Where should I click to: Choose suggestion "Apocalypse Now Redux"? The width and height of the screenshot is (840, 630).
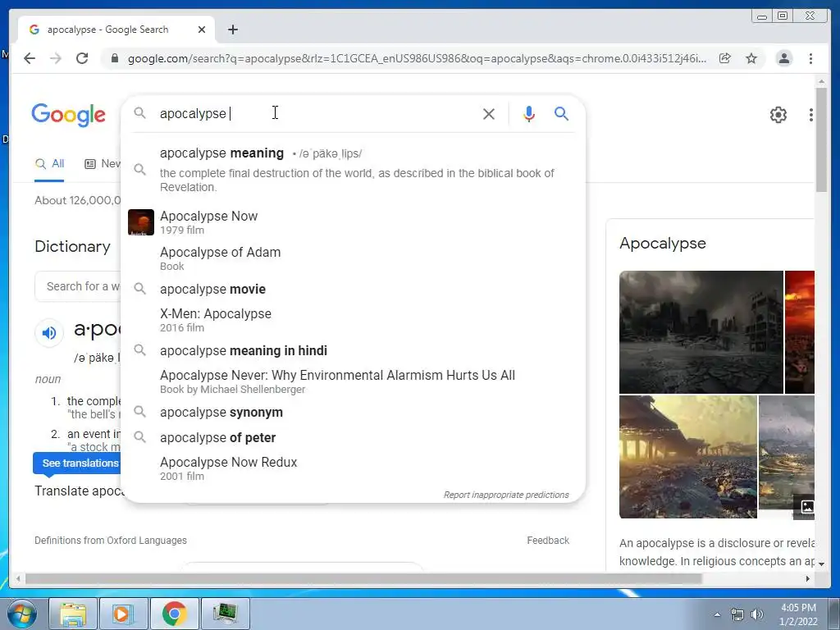[354, 468]
